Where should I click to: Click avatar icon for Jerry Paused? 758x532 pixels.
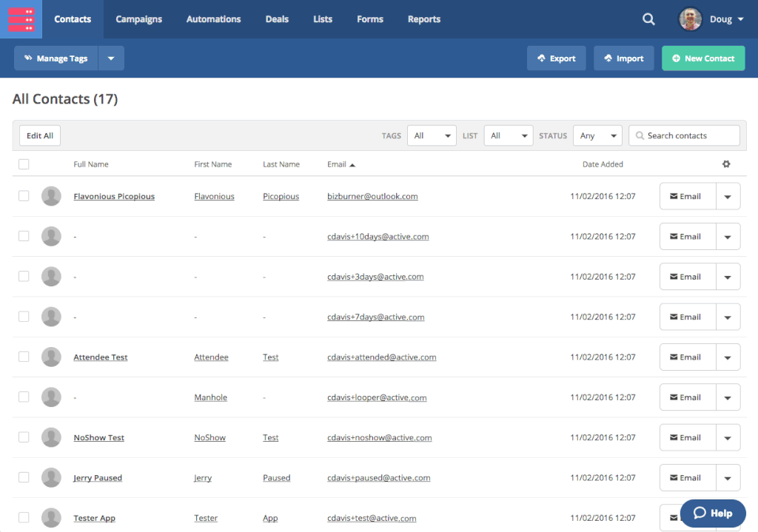[51, 477]
